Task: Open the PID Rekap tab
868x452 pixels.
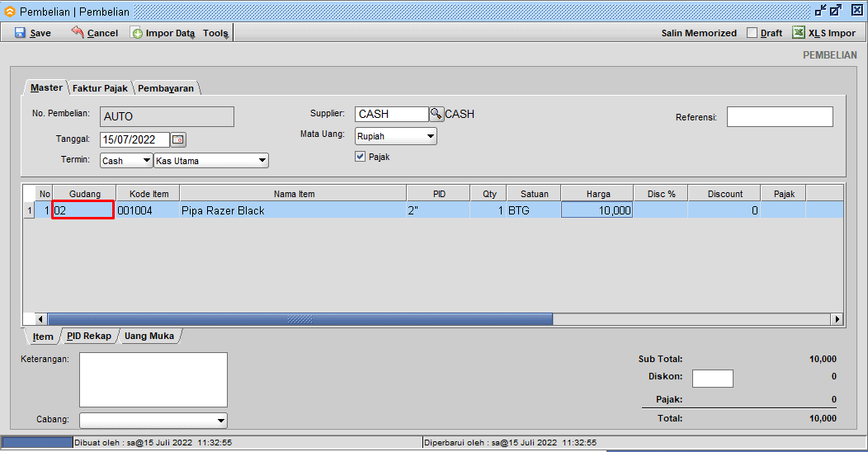Action: [88, 337]
